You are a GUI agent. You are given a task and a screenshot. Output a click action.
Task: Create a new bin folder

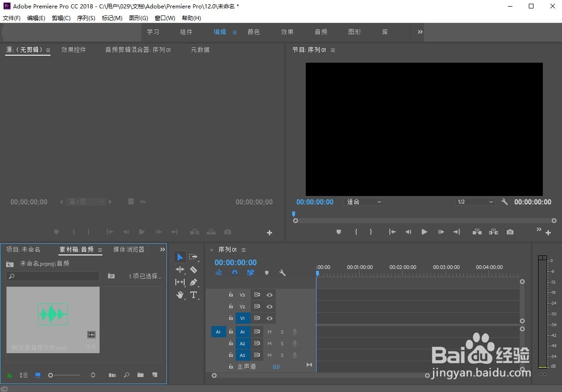(140, 375)
